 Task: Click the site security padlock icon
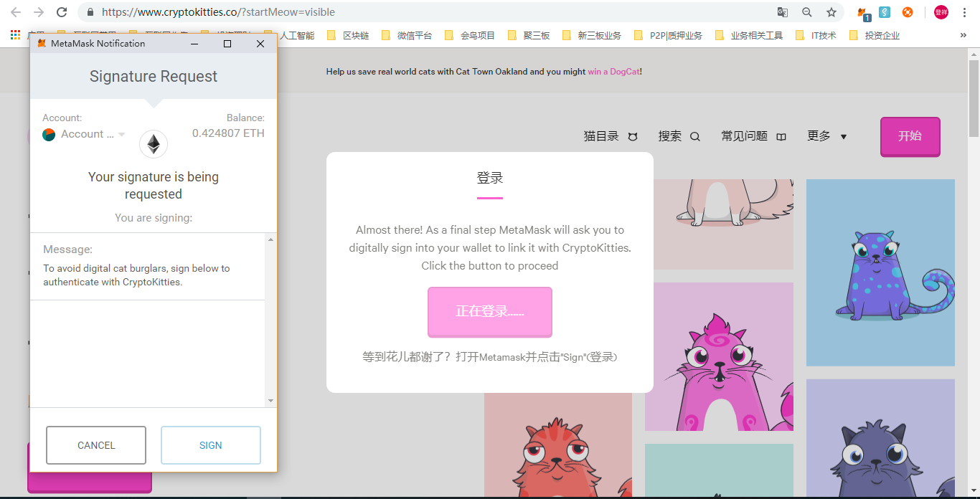tap(90, 12)
